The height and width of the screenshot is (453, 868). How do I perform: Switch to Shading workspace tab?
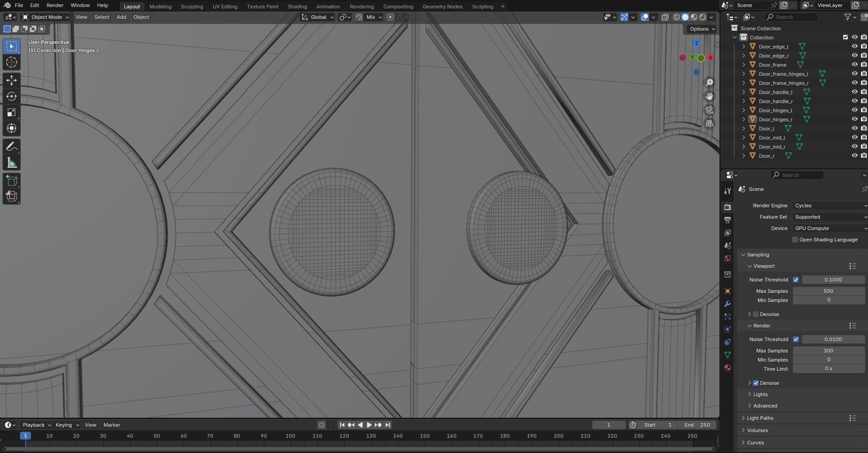coord(297,6)
